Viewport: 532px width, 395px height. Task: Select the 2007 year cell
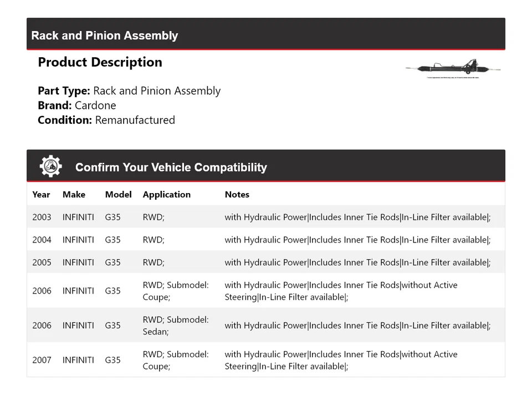click(42, 360)
